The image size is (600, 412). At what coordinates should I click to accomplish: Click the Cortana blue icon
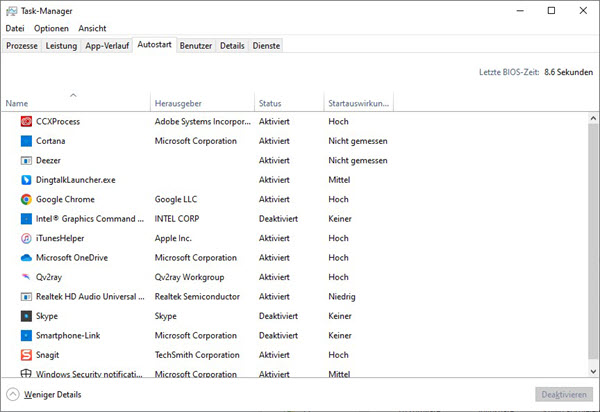click(x=26, y=141)
